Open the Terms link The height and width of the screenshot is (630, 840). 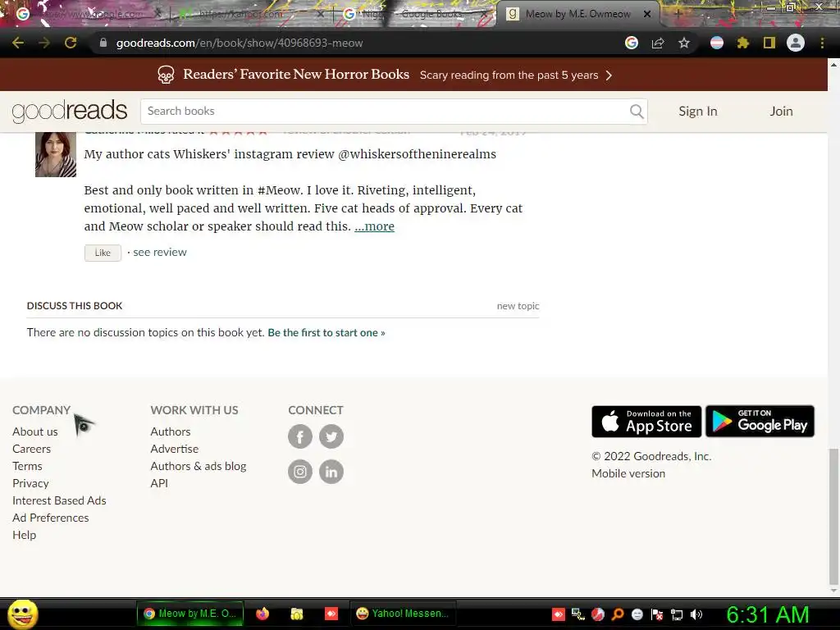pyautogui.click(x=27, y=466)
